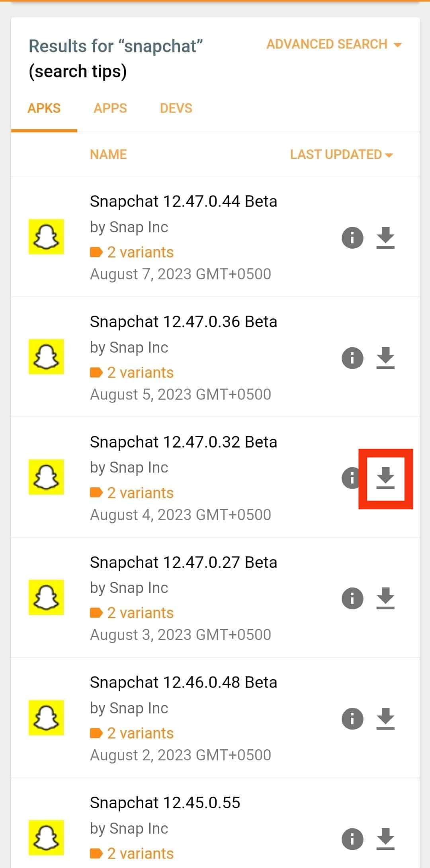Download Snapchat 12.47.0.44 Beta APK
The width and height of the screenshot is (430, 868).
pyautogui.click(x=385, y=238)
